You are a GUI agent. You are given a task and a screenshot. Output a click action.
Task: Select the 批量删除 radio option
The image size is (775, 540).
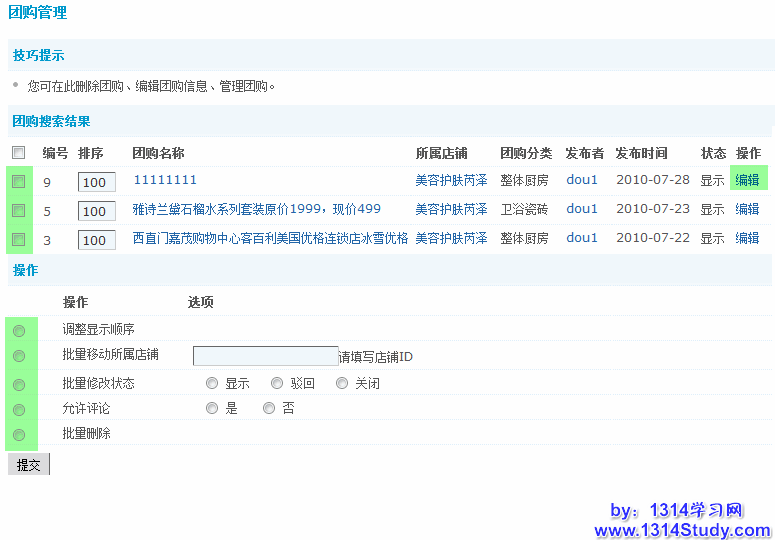click(19, 435)
